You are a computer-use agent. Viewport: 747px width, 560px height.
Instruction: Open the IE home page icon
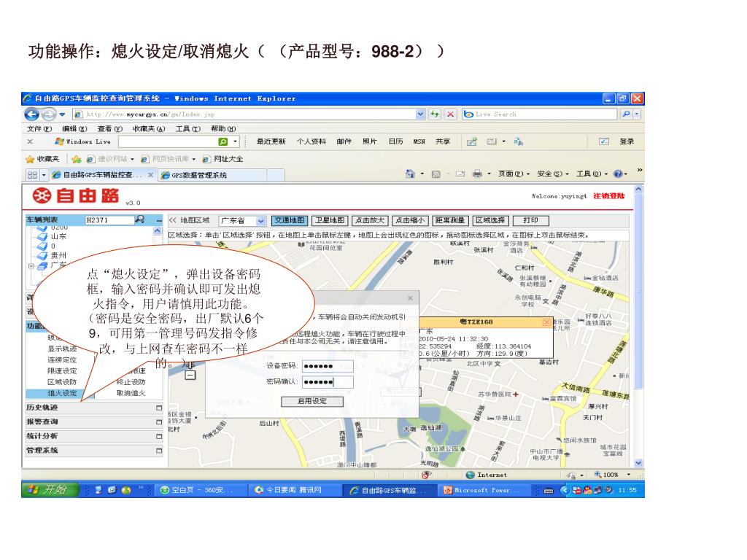411,174
